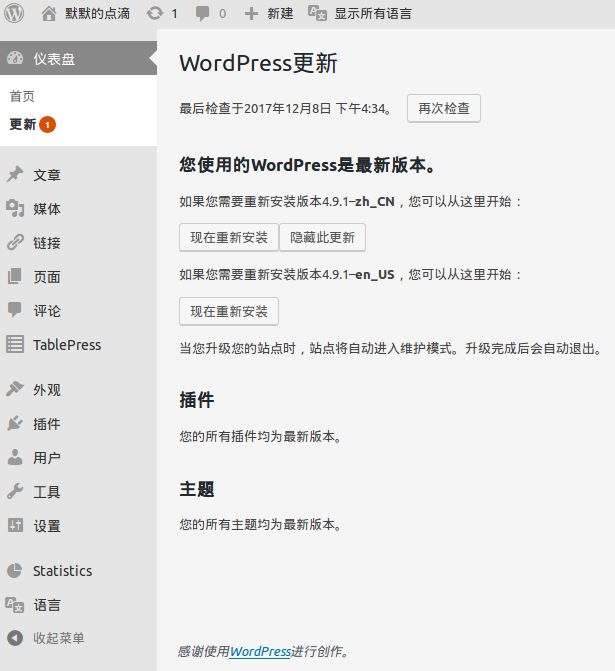Click 显示所有语言 in the admin bar
This screenshot has width=615, height=671.
click(360, 14)
